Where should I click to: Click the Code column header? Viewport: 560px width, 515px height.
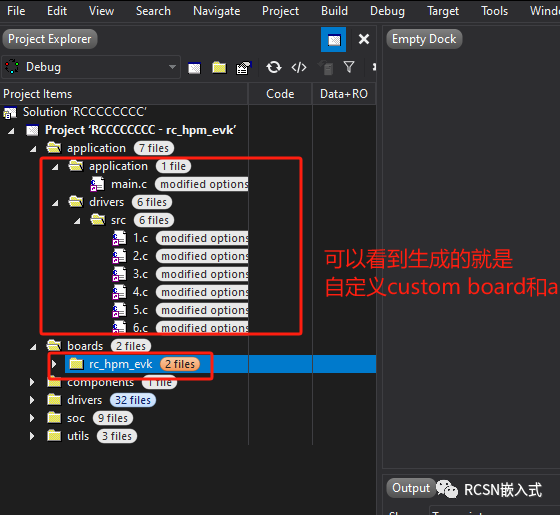pos(280,94)
